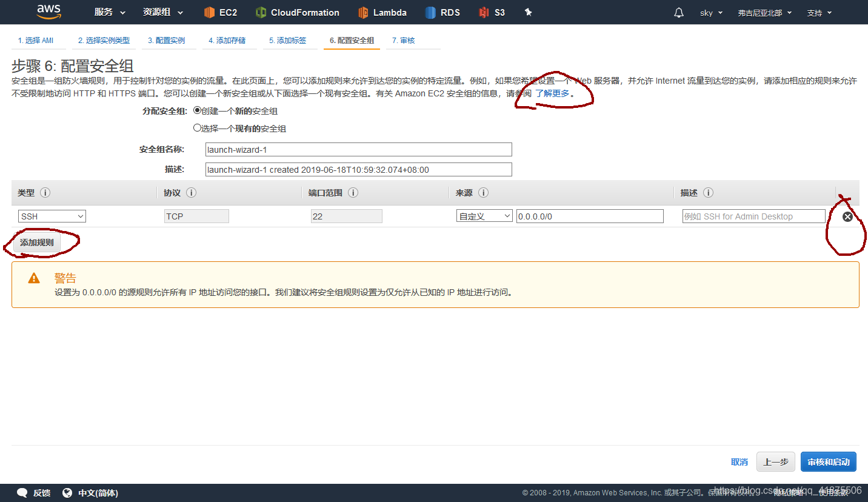Click the globe language icon

click(67, 493)
